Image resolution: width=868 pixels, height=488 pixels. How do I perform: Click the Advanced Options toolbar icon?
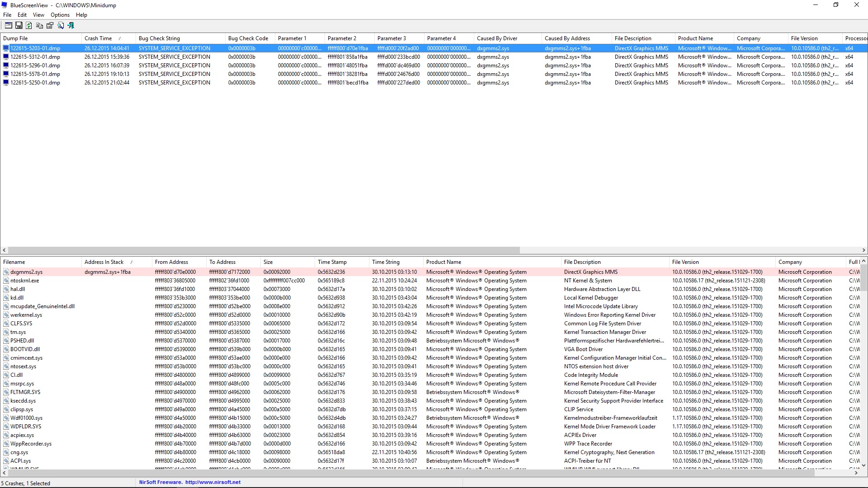(x=8, y=26)
